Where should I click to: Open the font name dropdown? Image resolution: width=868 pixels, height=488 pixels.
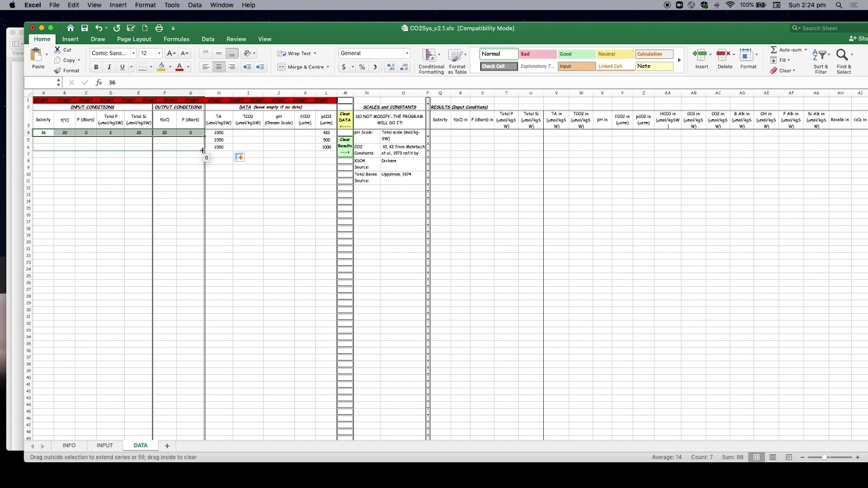point(133,53)
